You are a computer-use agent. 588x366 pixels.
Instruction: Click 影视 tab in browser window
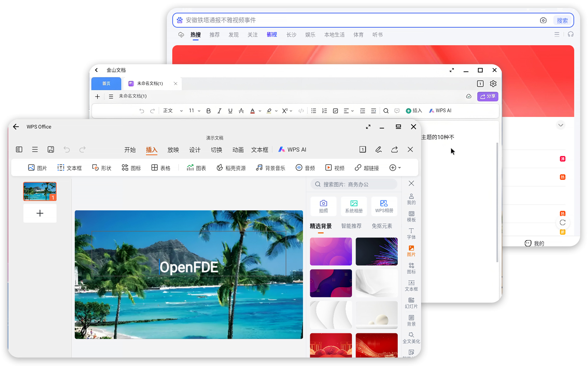pos(272,35)
